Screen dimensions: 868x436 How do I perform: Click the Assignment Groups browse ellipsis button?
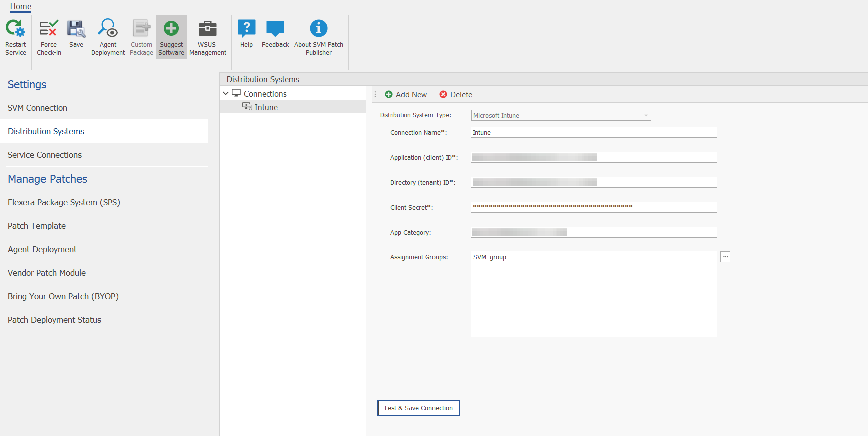[x=725, y=257]
